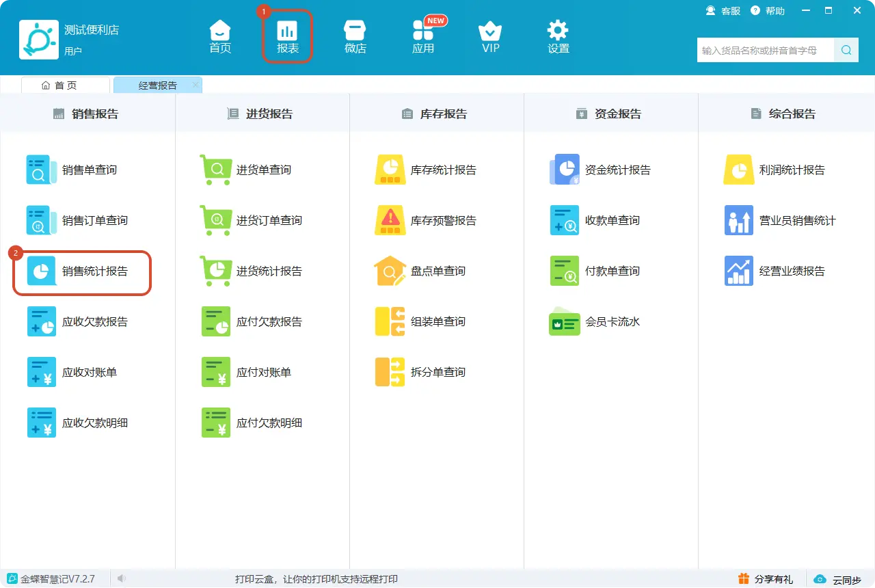Open 收款单查询 text label
This screenshot has width=875, height=588.
[612, 220]
